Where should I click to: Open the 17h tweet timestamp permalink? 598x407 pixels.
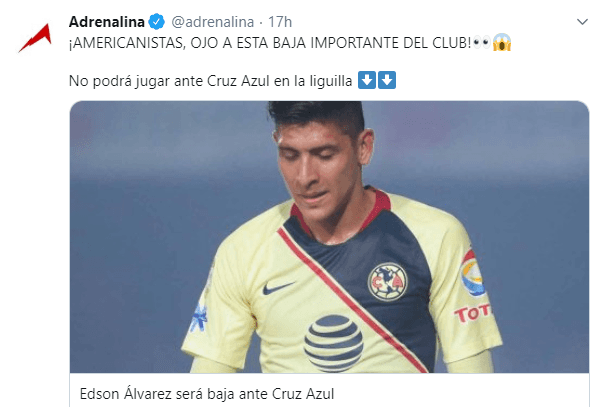(280, 22)
